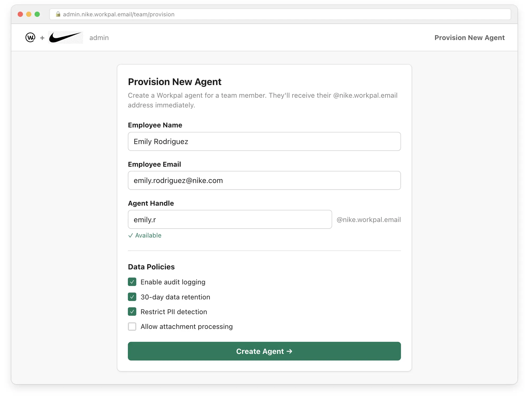This screenshot has width=532, height=405.
Task: Click the plus sign between logos
Action: pyautogui.click(x=42, y=38)
